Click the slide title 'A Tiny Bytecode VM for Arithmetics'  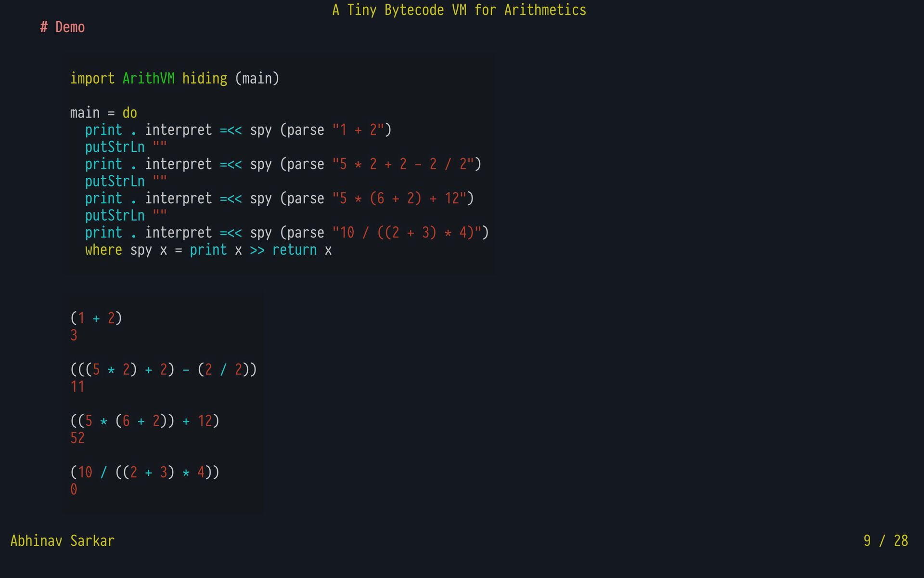pos(459,10)
